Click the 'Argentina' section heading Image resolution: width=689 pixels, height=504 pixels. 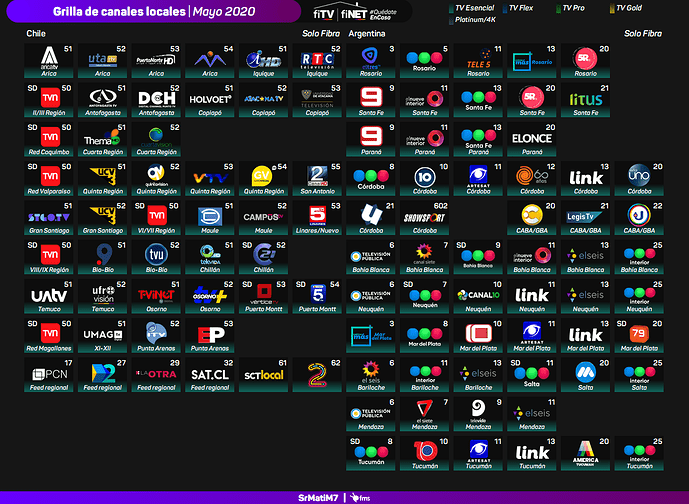coord(367,33)
